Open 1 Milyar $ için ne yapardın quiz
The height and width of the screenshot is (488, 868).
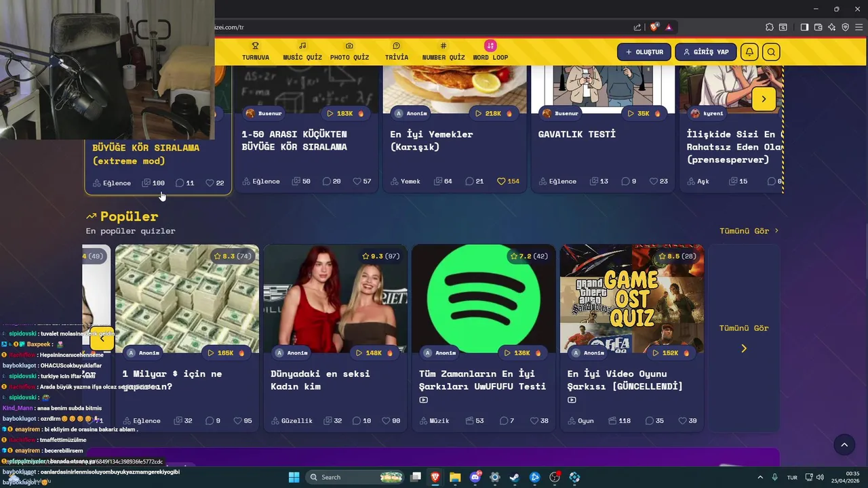click(172, 380)
